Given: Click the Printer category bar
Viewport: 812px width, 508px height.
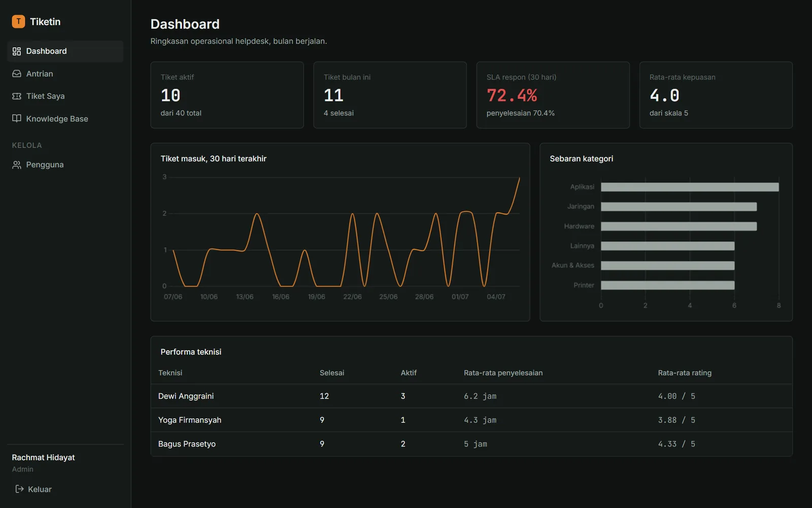Looking at the screenshot, I should pyautogui.click(x=667, y=285).
